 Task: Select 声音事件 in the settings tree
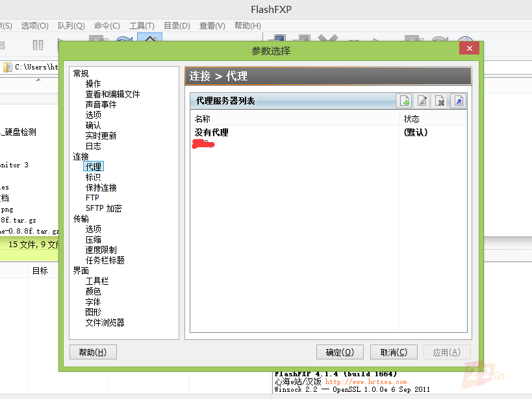(x=101, y=104)
